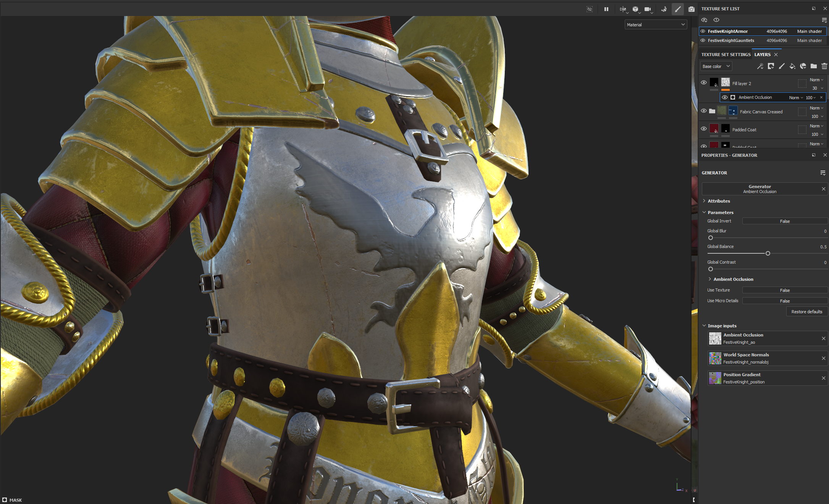Image resolution: width=829 pixels, height=504 pixels.
Task: Create a folder in the layer stack
Action: coord(814,66)
